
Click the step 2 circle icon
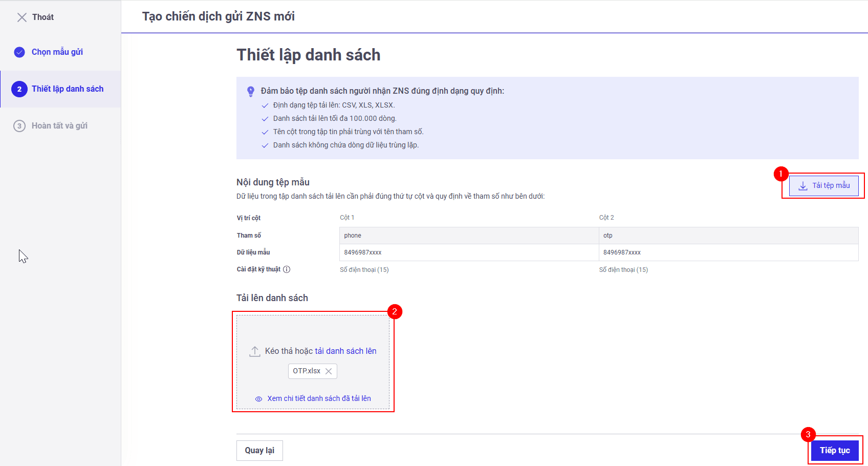coord(19,89)
